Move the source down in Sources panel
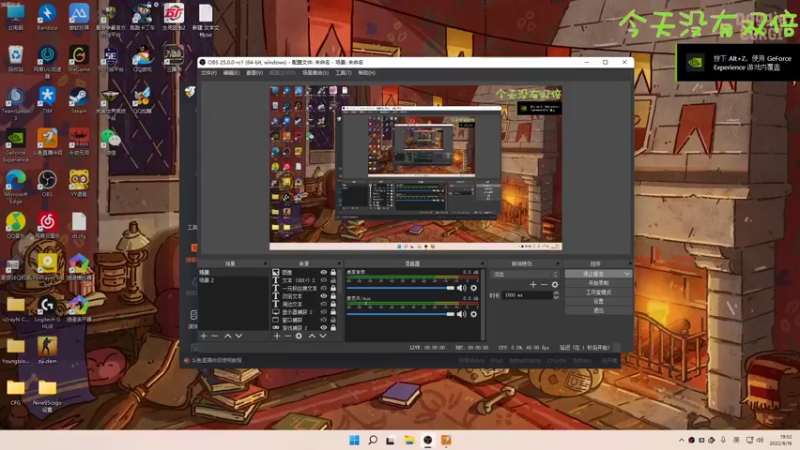Viewport: 800px width, 450px height. pyautogui.click(x=322, y=336)
